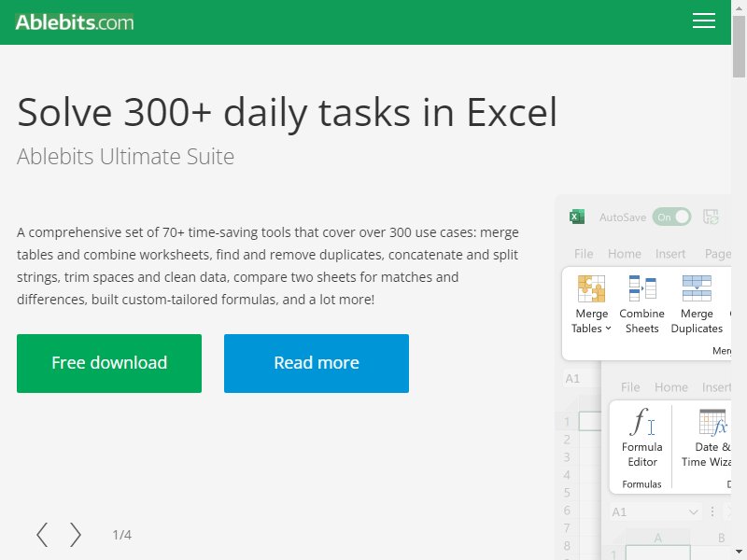Go to the previous slide arrow
747x560 pixels.
coord(42,535)
